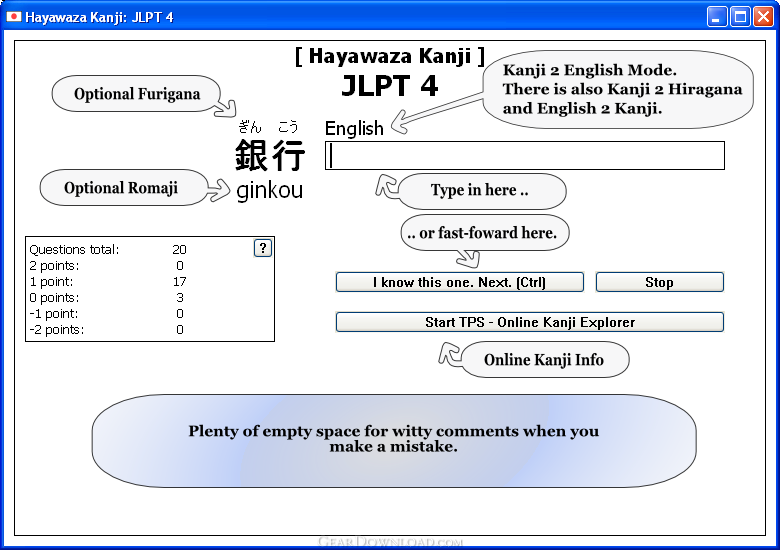Click the kanji 銀行

point(270,155)
